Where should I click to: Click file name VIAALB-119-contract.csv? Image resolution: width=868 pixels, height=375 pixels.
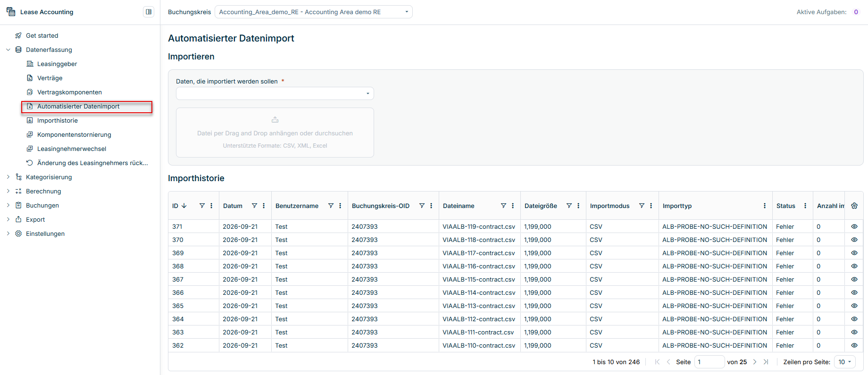(x=479, y=226)
